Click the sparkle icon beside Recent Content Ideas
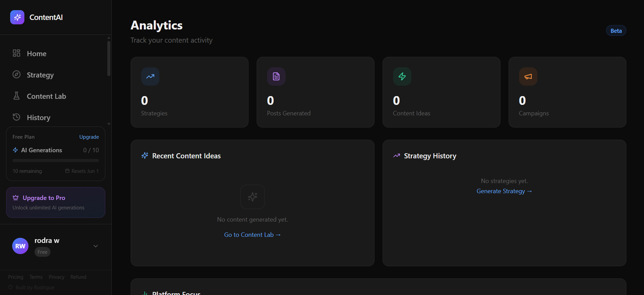This screenshot has height=295, width=644. pos(145,156)
